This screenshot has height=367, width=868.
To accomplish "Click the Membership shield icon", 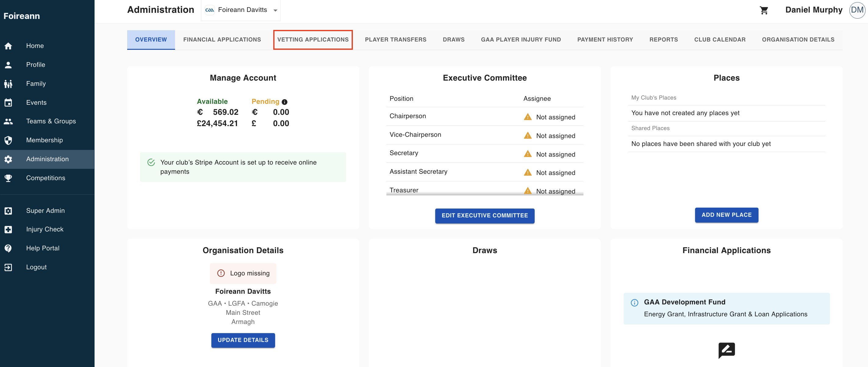I will (9, 140).
